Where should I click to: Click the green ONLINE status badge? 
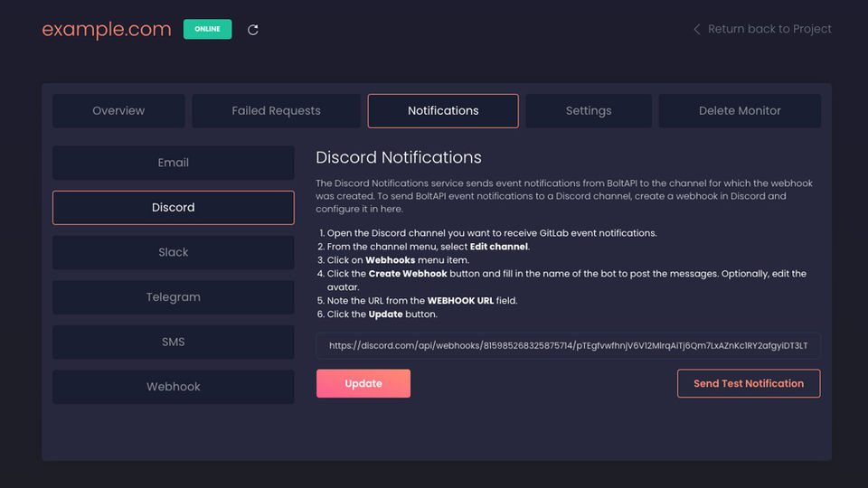[207, 30]
